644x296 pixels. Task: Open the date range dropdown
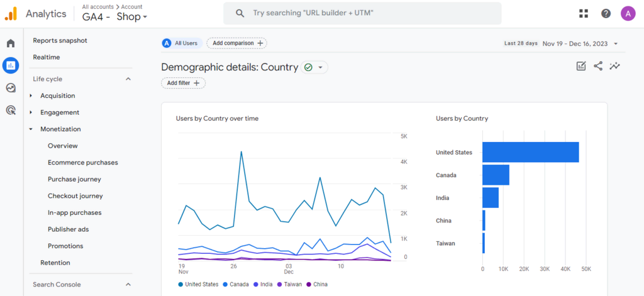click(580, 43)
